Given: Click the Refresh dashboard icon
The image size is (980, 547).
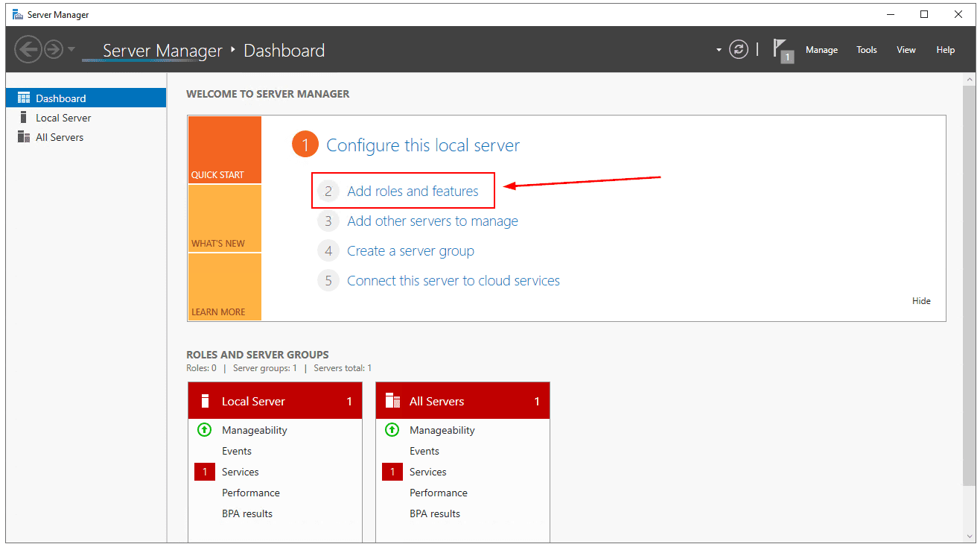Looking at the screenshot, I should pos(739,50).
